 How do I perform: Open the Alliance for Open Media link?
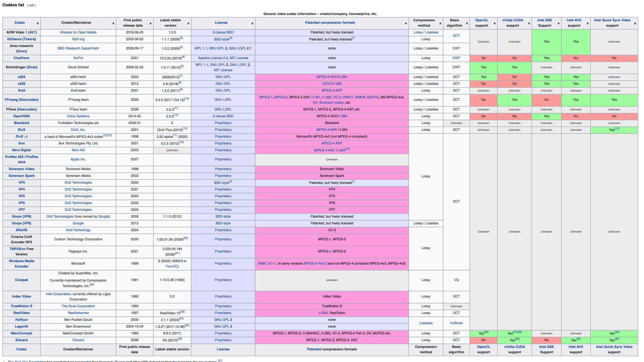click(78, 32)
